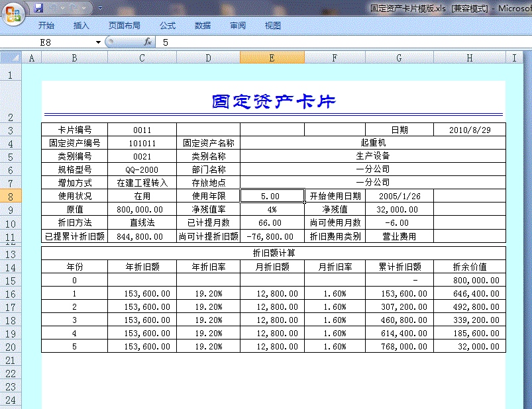Click the Redo icon
The image size is (532, 409).
tap(73, 7)
